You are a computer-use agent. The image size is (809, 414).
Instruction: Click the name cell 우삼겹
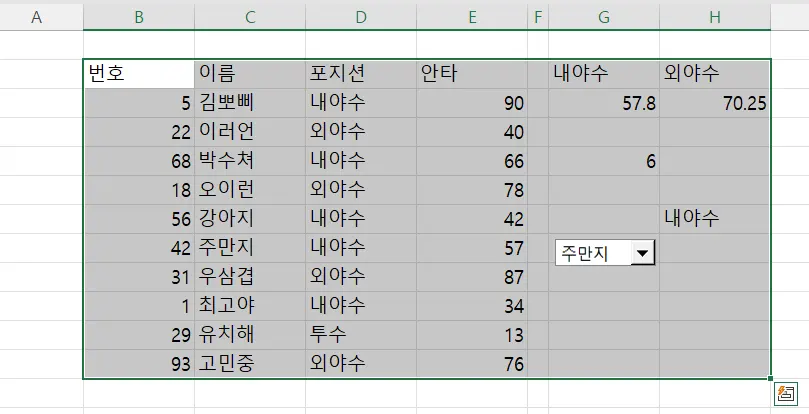point(250,277)
